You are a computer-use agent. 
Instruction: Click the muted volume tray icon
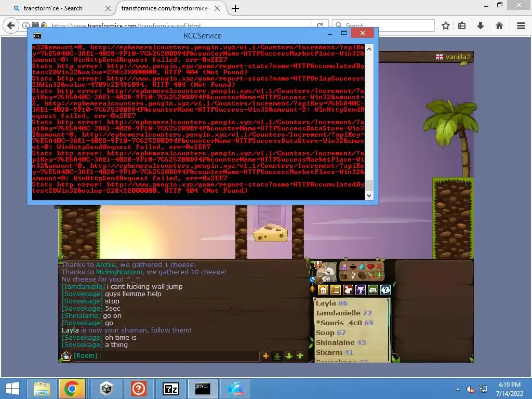tap(470, 389)
